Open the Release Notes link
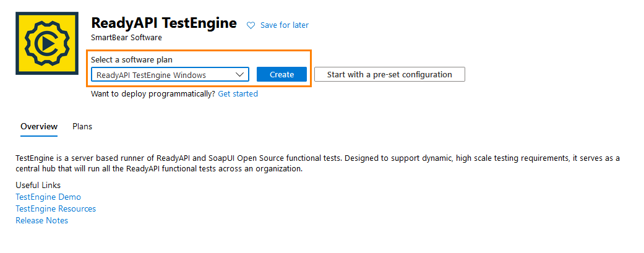This screenshot has width=644, height=253. tap(41, 221)
